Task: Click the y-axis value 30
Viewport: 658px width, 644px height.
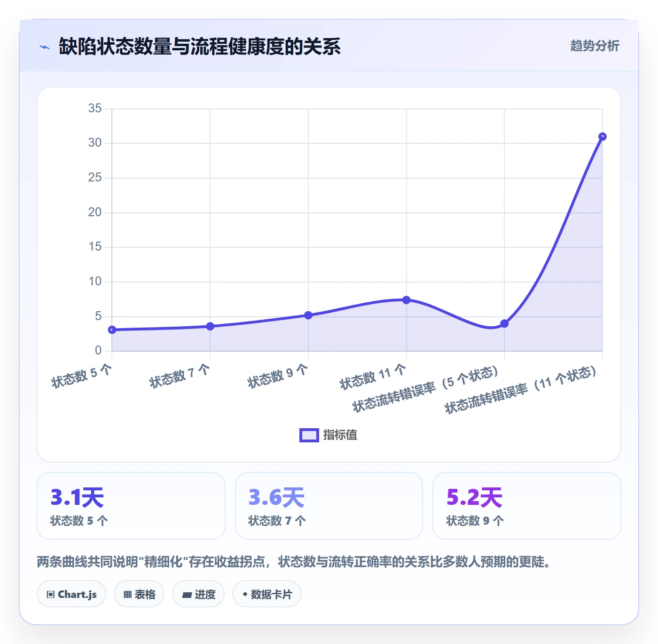Action: coord(95,143)
